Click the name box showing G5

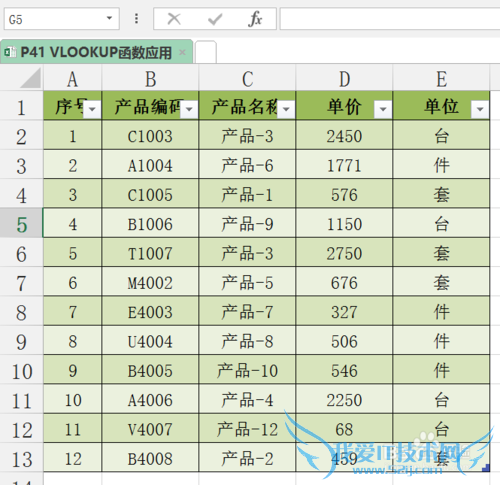point(62,19)
